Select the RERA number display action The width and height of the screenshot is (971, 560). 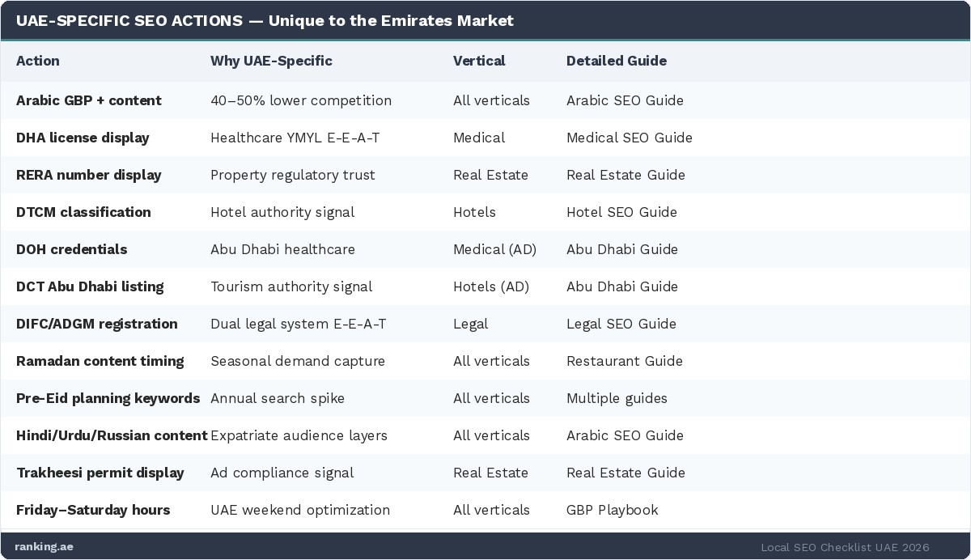coord(89,175)
